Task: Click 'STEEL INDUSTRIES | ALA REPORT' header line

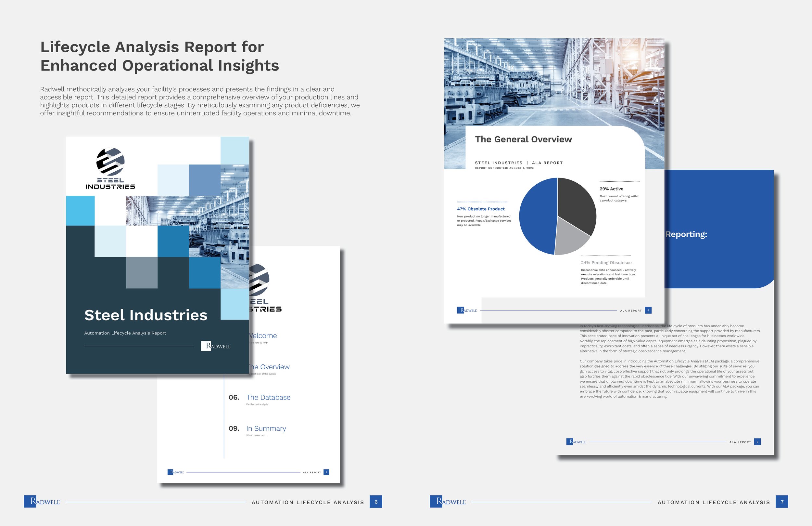Action: tap(519, 163)
